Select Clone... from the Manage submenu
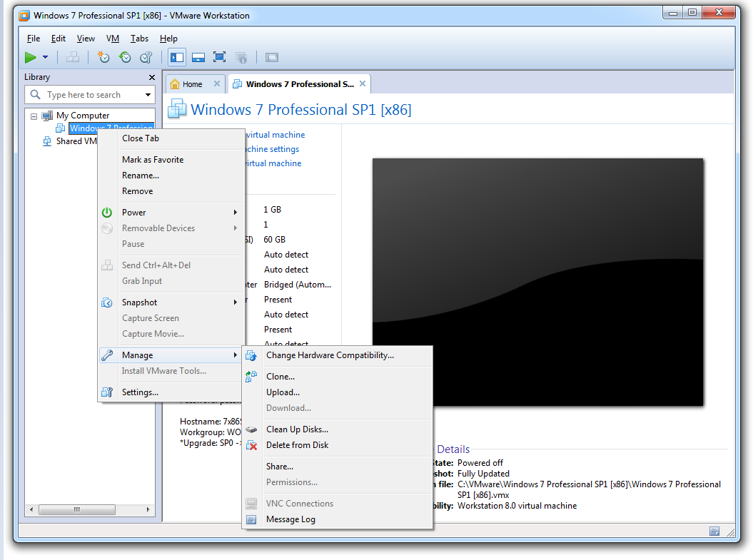Viewport: 753px width, 560px height. pos(281,377)
